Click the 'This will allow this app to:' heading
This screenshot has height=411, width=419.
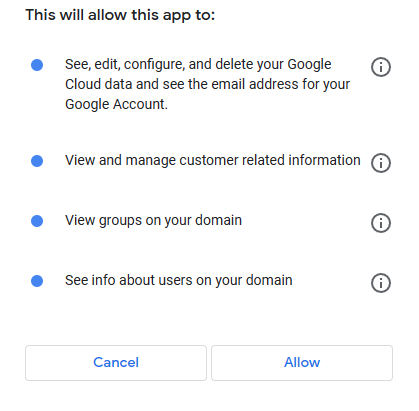tap(120, 15)
